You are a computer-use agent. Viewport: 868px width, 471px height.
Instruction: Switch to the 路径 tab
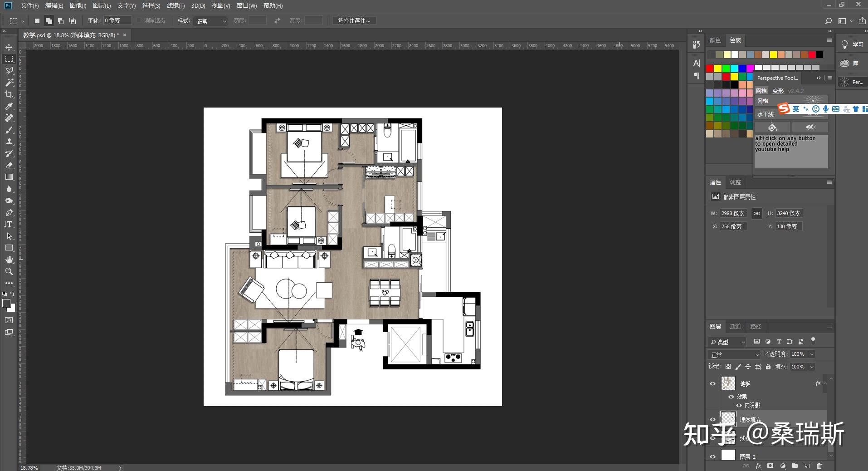[x=756, y=327]
